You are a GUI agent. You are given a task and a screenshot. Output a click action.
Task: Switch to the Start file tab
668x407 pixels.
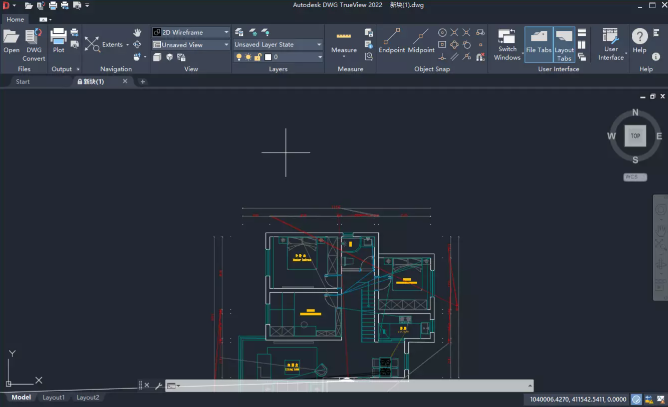pyautogui.click(x=23, y=81)
